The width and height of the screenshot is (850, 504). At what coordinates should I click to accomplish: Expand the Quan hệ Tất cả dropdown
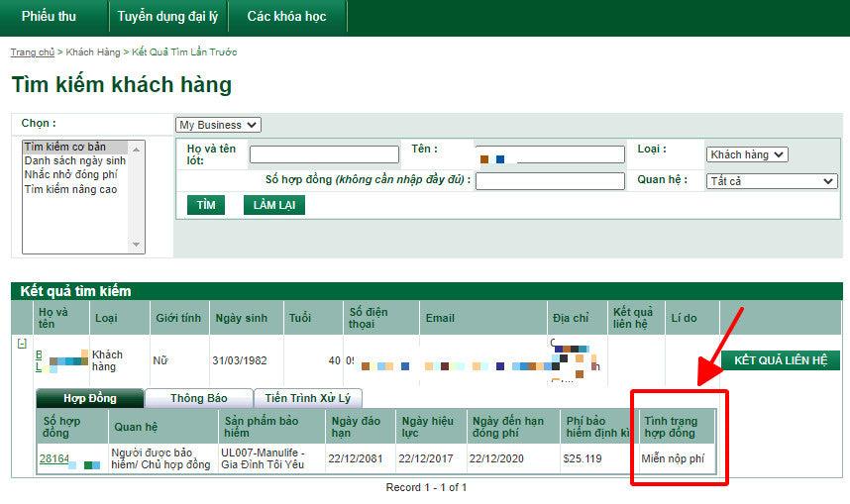pos(772,181)
